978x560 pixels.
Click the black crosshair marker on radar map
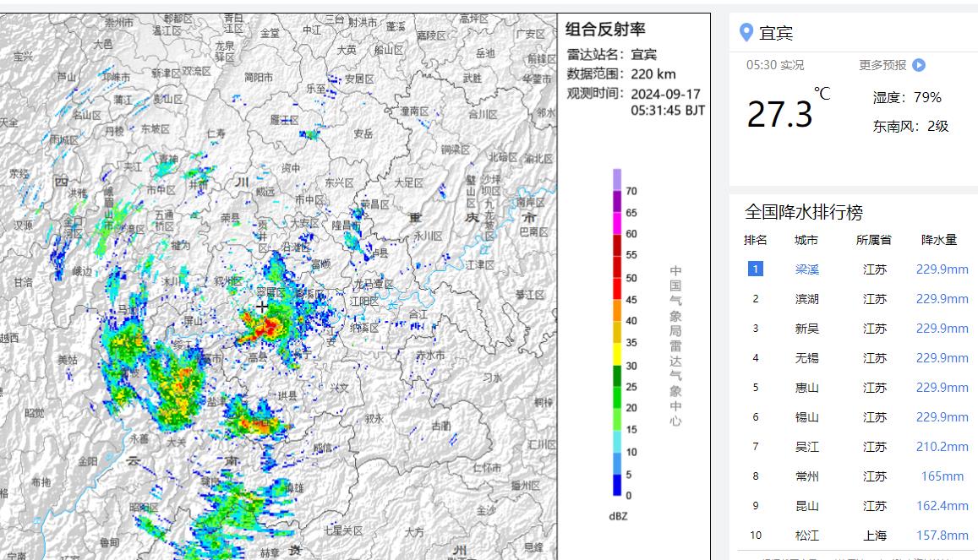(263, 307)
